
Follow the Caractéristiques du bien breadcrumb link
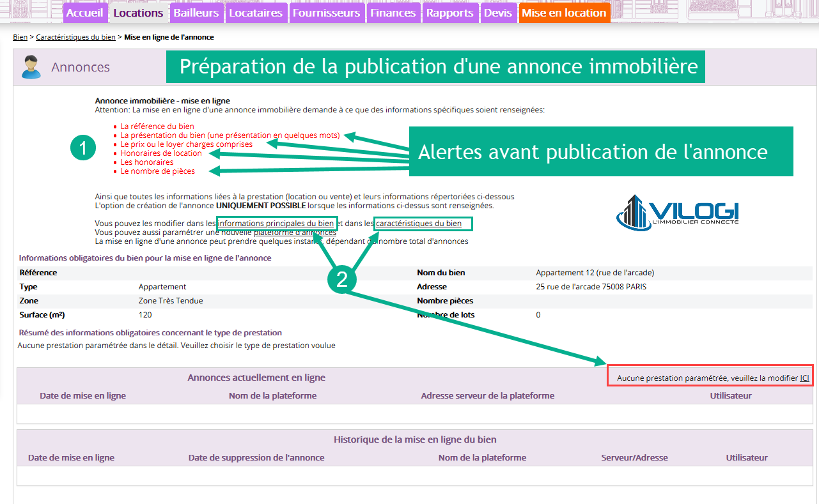tap(75, 37)
